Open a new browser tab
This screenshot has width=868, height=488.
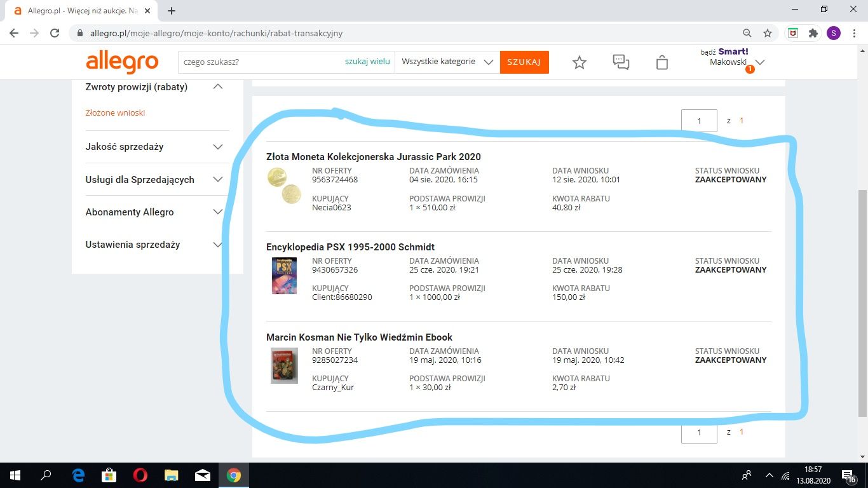172,11
